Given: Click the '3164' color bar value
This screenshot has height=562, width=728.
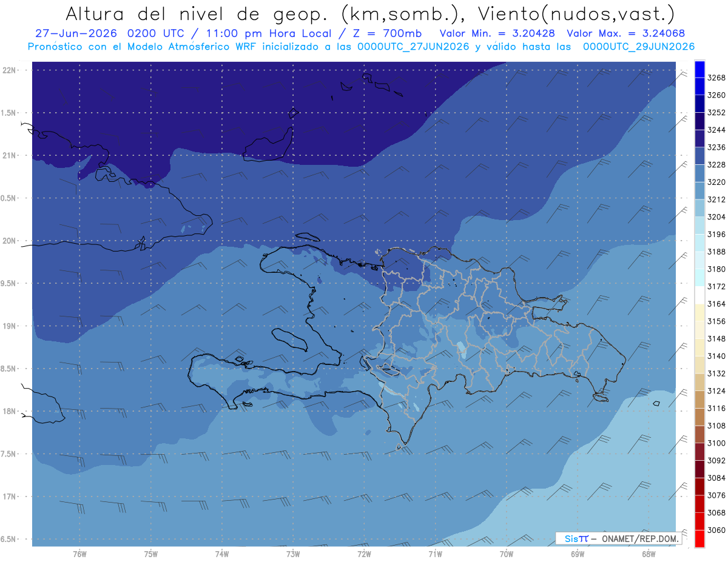Looking at the screenshot, I should coord(716,304).
